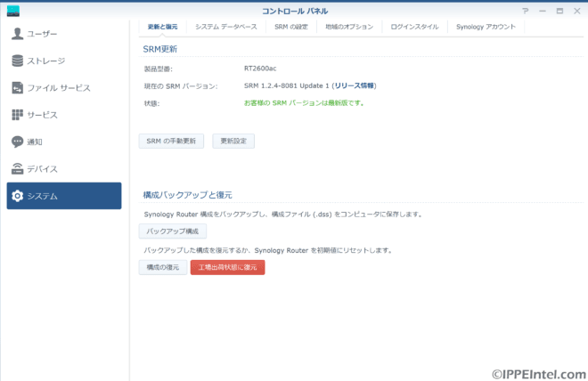
Task: Click the file services folder icon
Action: click(x=17, y=87)
